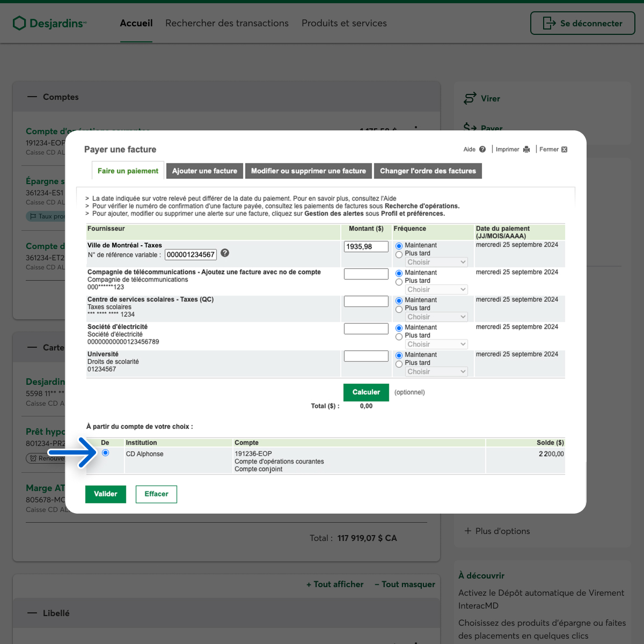This screenshot has width=644, height=644.
Task: Open Choisir dropdown for Ville de Montréal
Action: 436,262
